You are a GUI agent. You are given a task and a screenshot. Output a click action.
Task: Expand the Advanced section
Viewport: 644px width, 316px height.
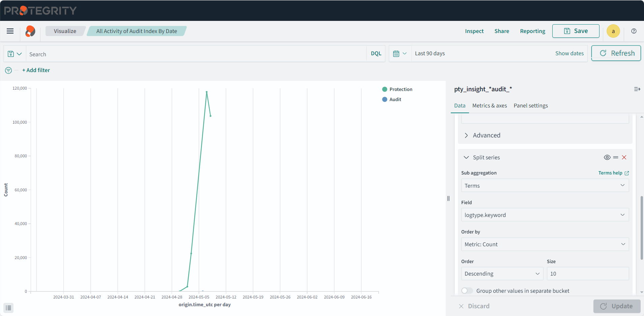[486, 135]
